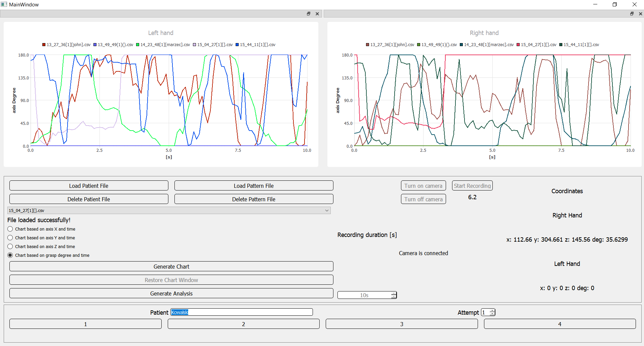Click Turn off camera button
The width and height of the screenshot is (644, 346).
(424, 199)
